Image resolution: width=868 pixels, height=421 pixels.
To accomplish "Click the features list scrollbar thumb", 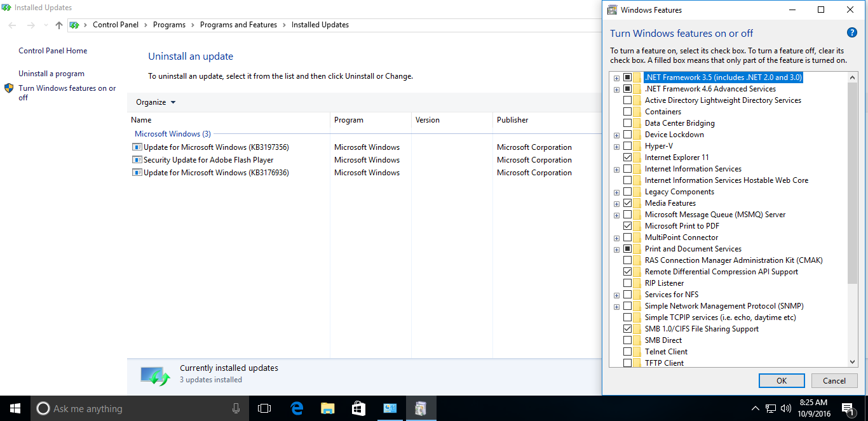I will point(853,183).
